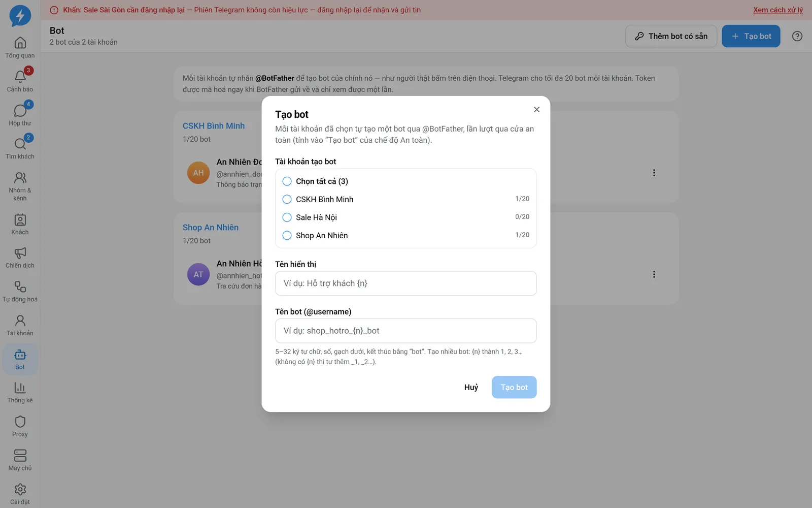Click Thêm bot có sẵn button
Screen dimensions: 812x508
coord(671,36)
